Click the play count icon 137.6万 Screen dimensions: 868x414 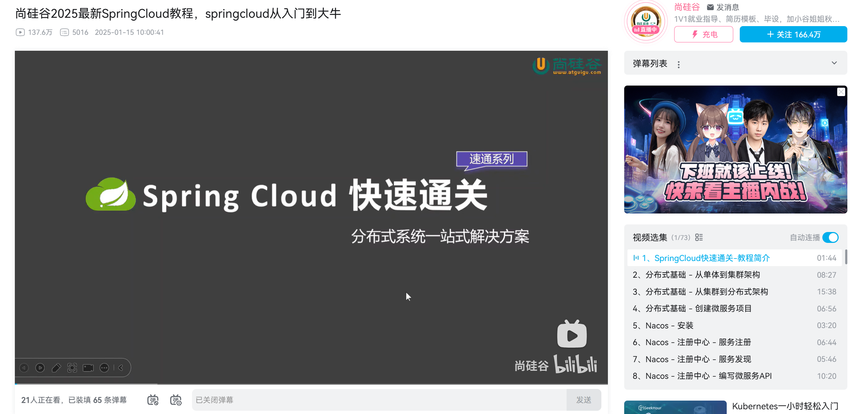coord(20,32)
